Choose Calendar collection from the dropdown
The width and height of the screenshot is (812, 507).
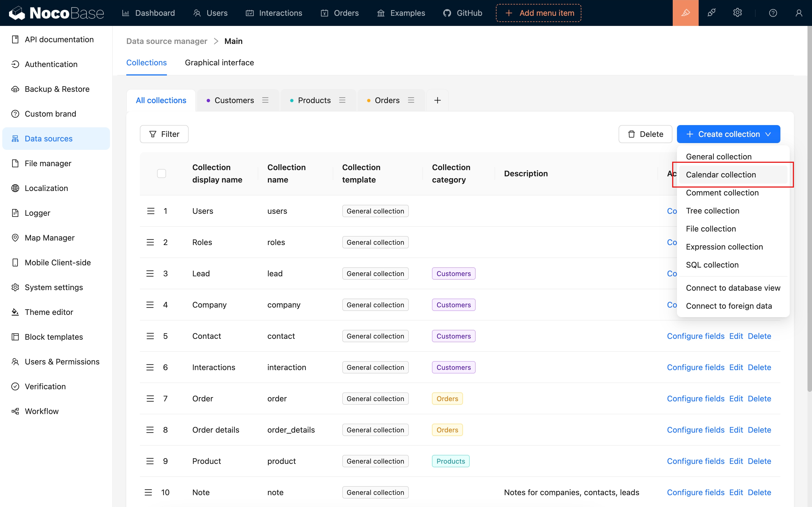click(721, 175)
